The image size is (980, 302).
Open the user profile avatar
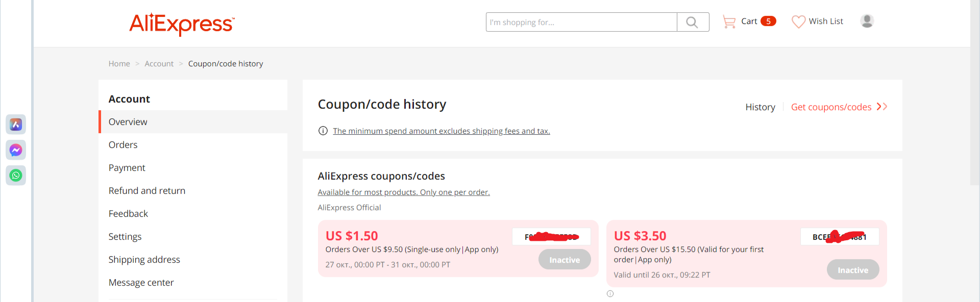[867, 21]
